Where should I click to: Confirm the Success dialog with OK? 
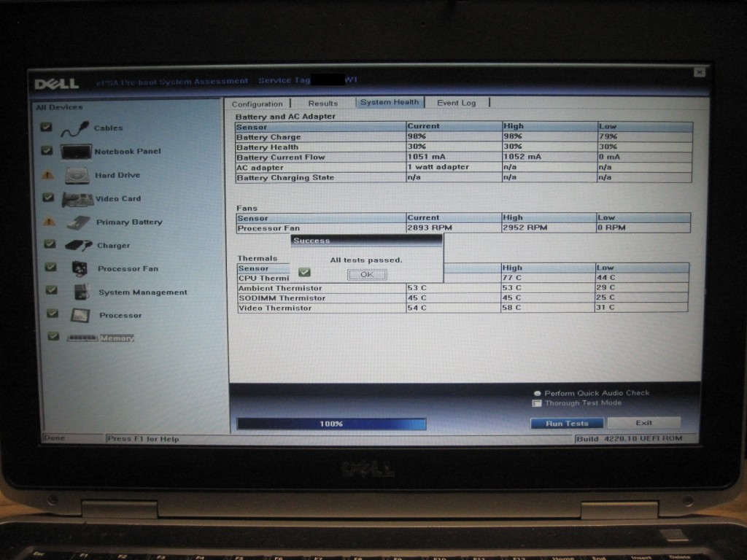click(367, 275)
